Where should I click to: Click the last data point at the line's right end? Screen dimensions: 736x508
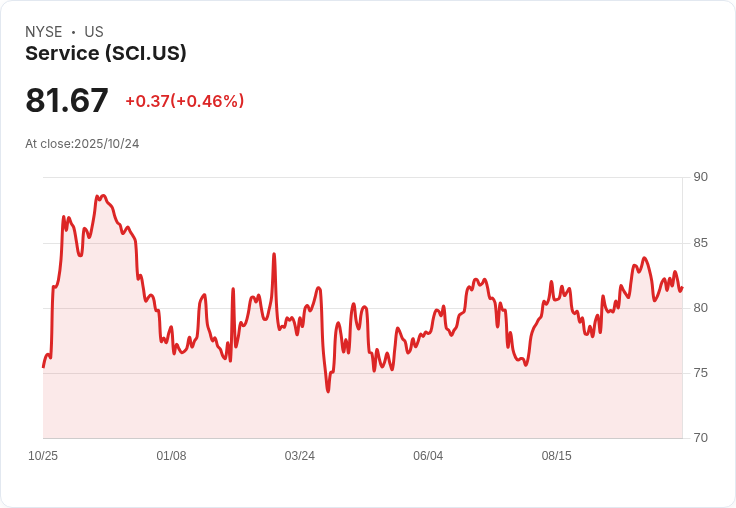(682, 288)
